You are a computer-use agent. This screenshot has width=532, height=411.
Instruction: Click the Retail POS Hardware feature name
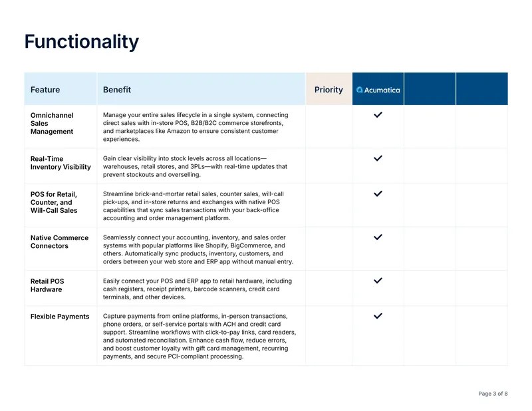coord(47,285)
